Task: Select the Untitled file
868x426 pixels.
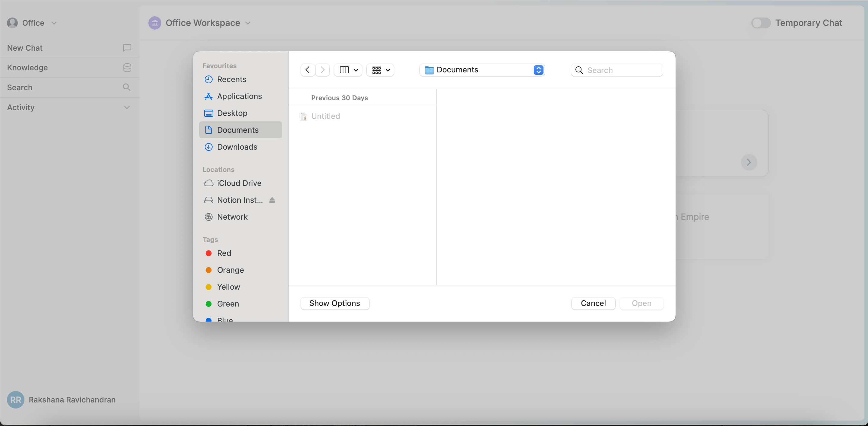Action: pyautogui.click(x=363, y=116)
